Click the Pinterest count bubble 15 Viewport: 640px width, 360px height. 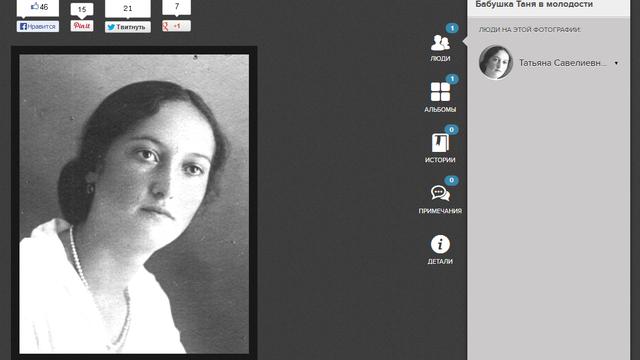point(82,9)
